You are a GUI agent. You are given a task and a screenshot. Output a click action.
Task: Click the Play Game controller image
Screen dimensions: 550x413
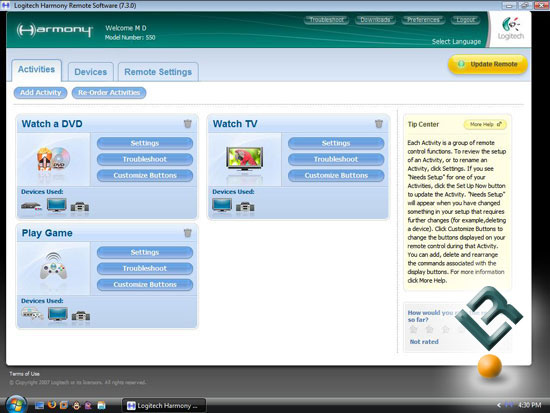[x=53, y=266]
